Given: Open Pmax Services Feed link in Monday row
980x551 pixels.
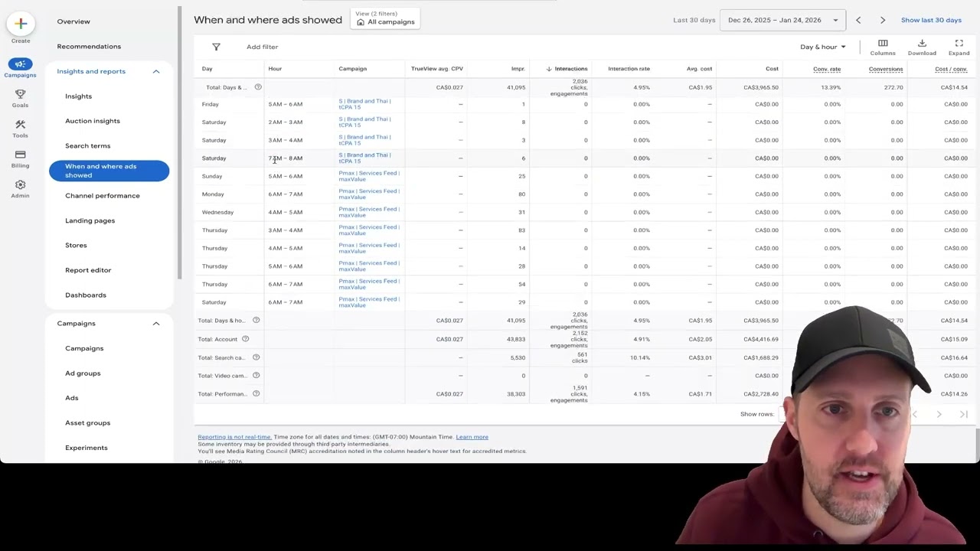Looking at the screenshot, I should pyautogui.click(x=369, y=194).
